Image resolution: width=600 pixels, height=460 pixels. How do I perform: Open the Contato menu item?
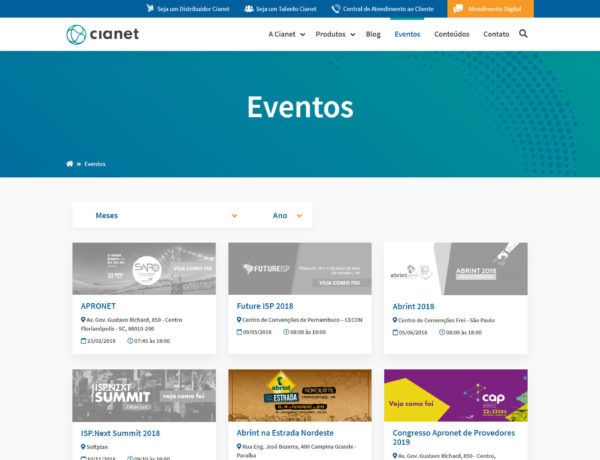[496, 34]
